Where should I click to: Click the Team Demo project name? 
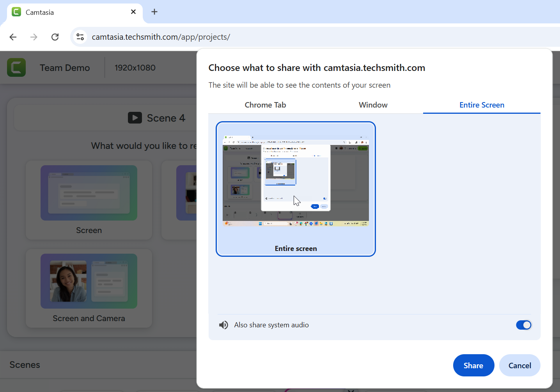(65, 68)
